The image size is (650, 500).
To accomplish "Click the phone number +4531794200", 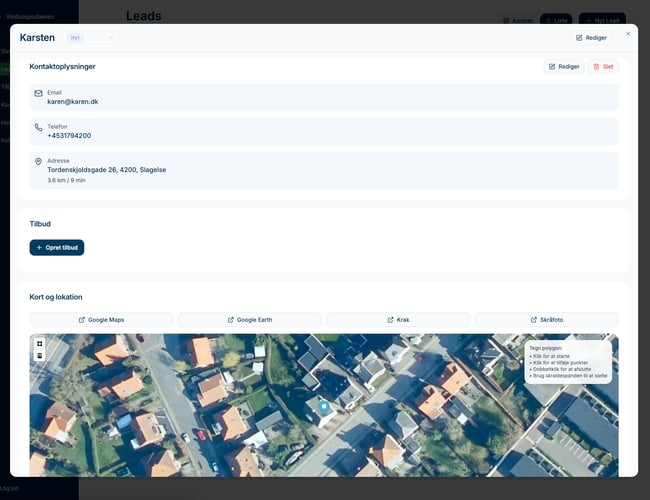I will (69, 135).
